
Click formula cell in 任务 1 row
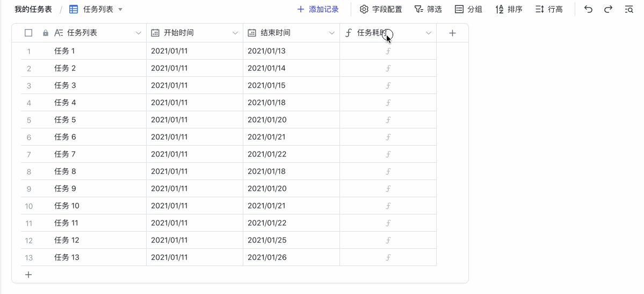[x=388, y=51]
